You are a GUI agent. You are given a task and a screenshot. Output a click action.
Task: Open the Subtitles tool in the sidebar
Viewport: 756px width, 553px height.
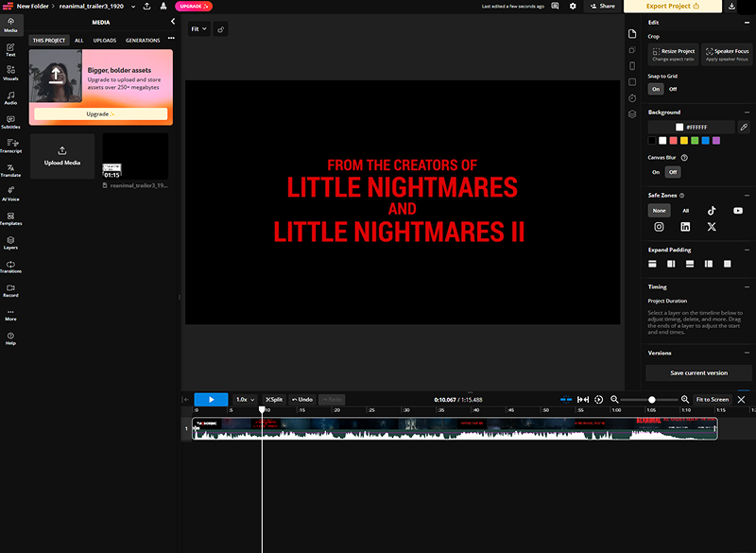pos(10,121)
